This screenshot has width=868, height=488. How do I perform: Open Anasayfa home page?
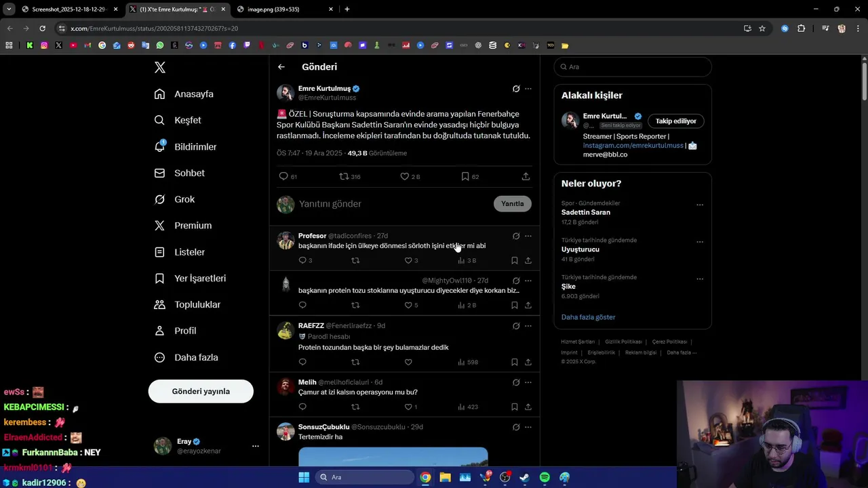tap(184, 94)
